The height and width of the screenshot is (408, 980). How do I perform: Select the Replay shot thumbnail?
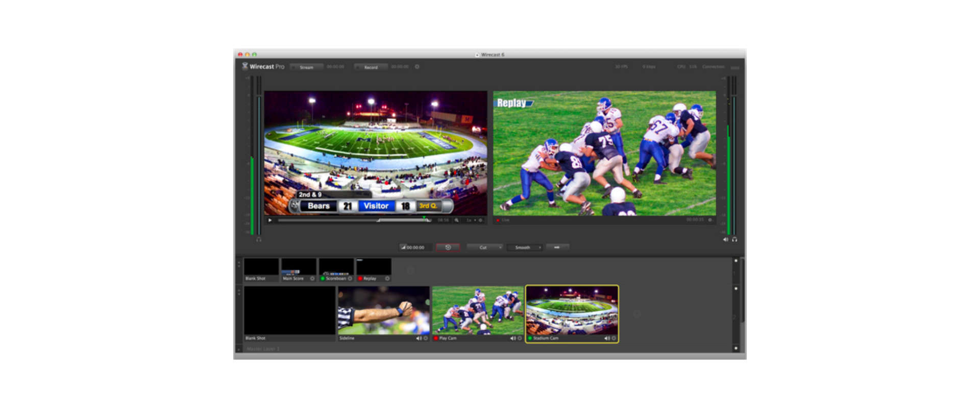(x=374, y=267)
